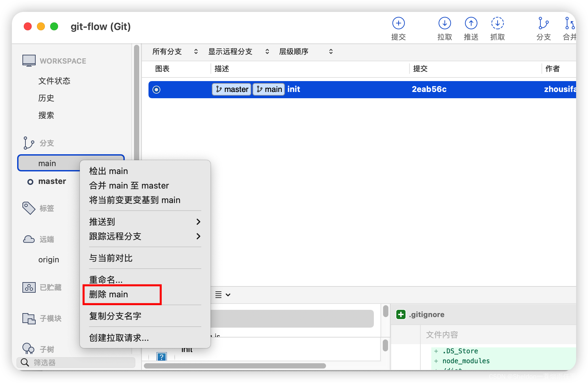Click the main branch label on commit row
Image resolution: width=588 pixels, height=383 pixels.
point(269,89)
